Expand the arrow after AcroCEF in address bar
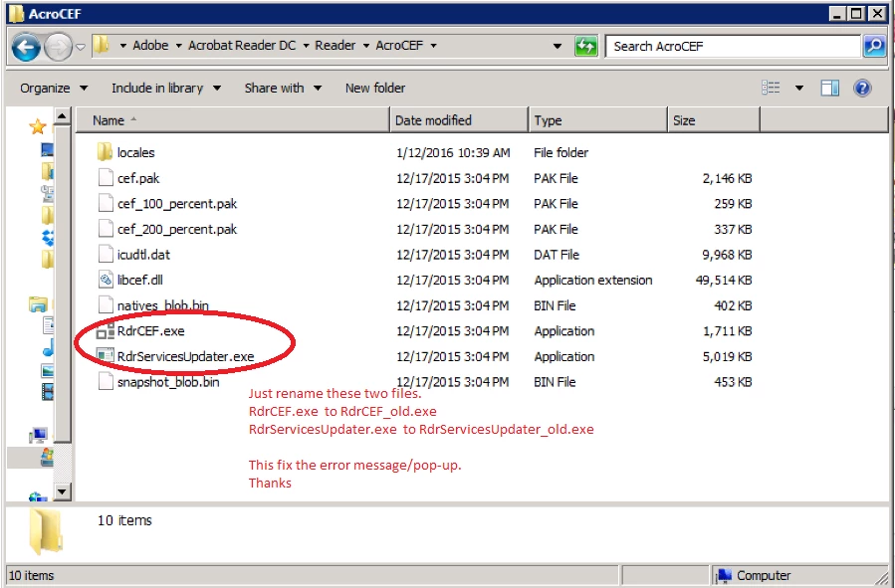This screenshot has height=588, width=895. (433, 46)
